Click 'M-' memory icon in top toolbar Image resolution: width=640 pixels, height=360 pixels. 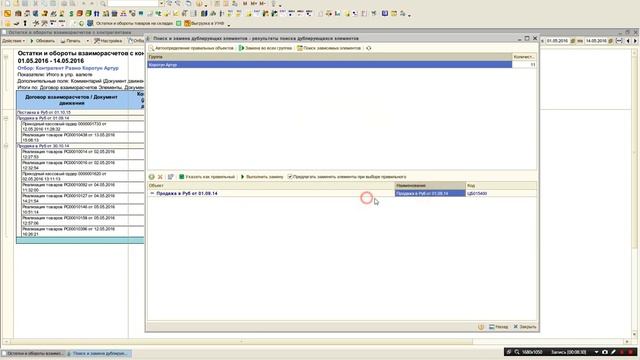[262, 3]
